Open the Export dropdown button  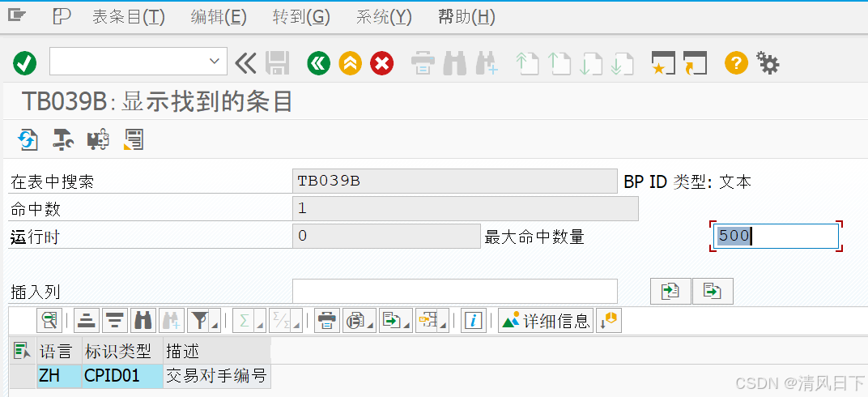(x=396, y=320)
